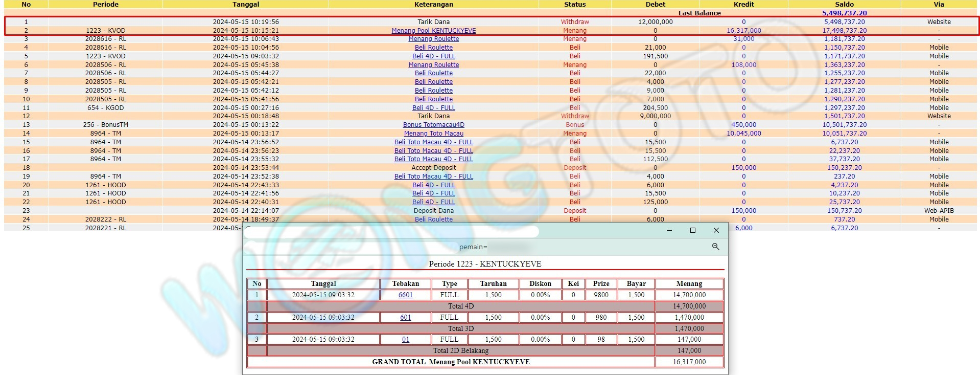Click tebakan number 01 link
The height and width of the screenshot is (375, 980).
(x=405, y=340)
